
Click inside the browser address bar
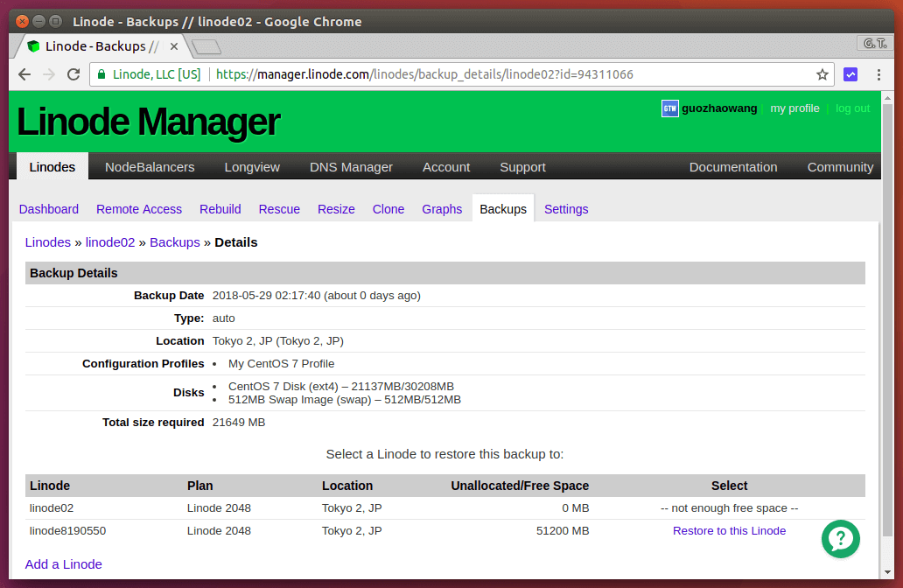(437, 74)
